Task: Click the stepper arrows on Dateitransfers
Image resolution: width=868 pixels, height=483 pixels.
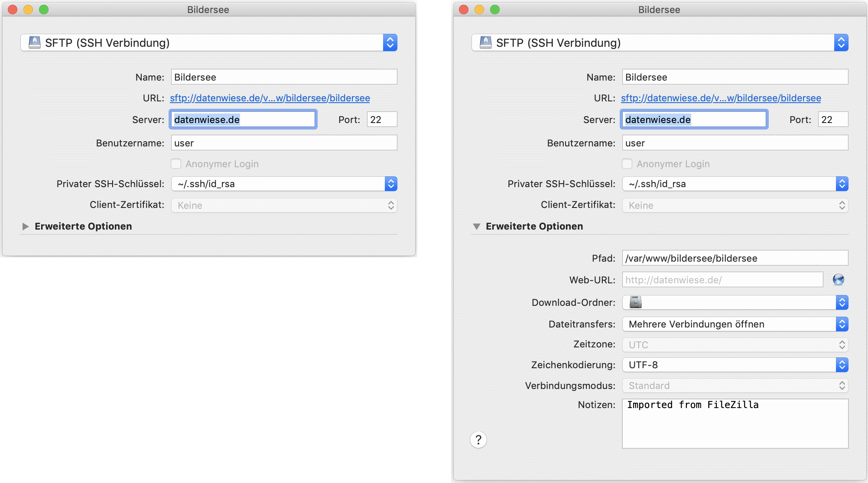Action: pos(842,324)
